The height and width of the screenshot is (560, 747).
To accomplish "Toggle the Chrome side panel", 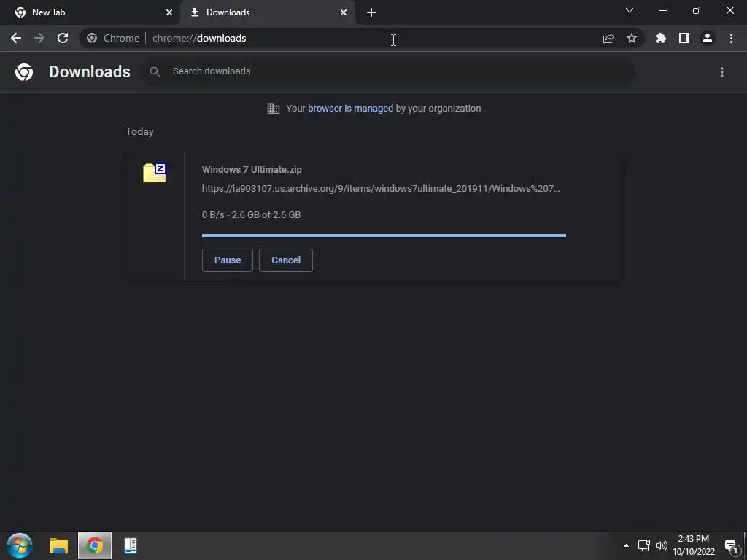I will (x=684, y=38).
